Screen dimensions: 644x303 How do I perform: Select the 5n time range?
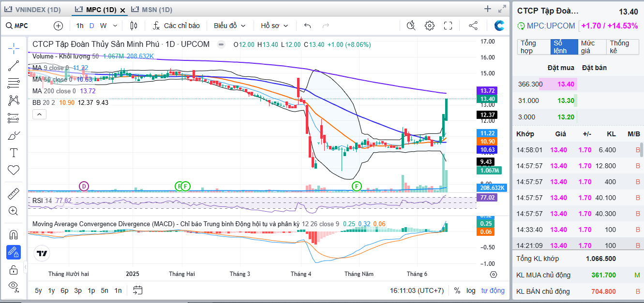[x=105, y=290]
